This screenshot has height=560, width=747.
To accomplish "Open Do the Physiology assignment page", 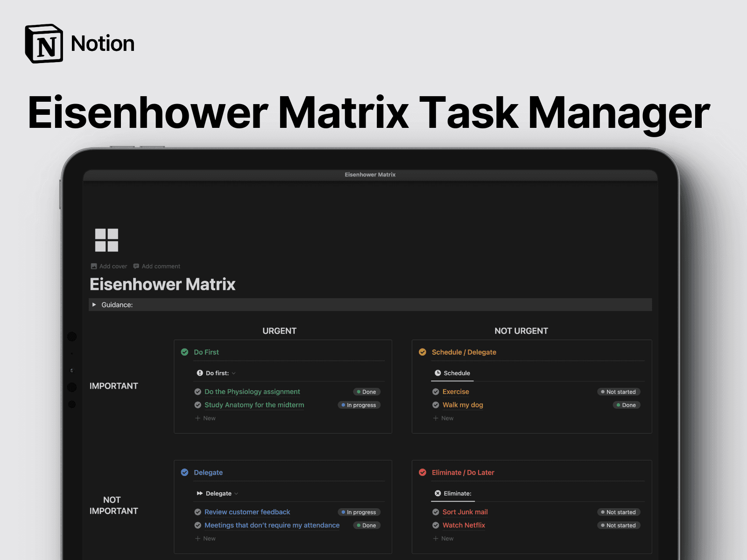I will pos(252,392).
